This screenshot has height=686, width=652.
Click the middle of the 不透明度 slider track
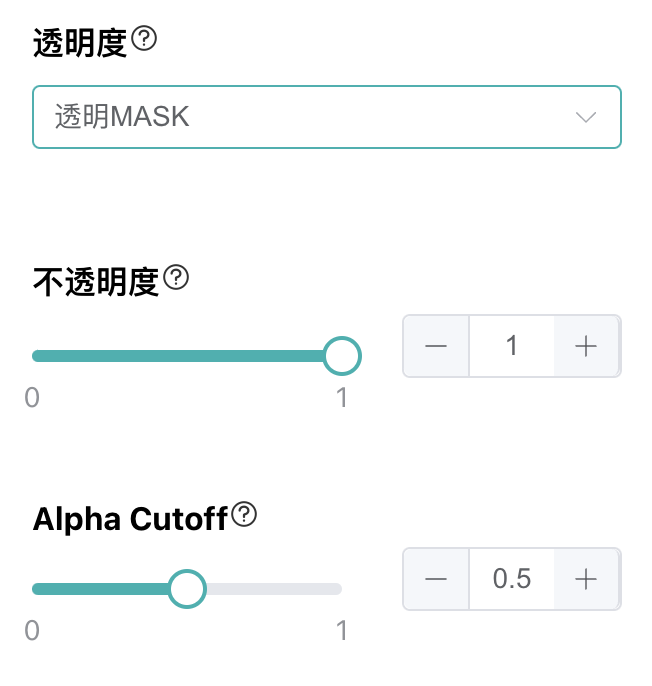point(185,355)
